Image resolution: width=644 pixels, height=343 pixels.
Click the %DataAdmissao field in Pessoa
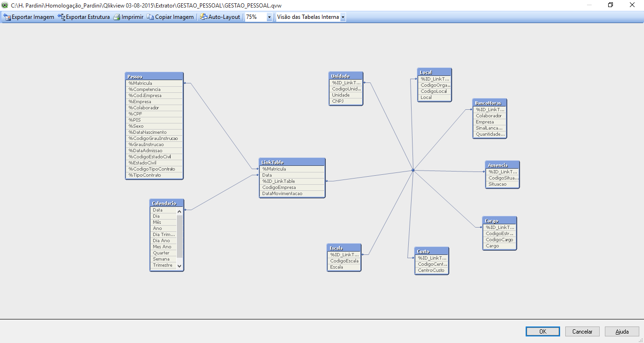pyautogui.click(x=155, y=150)
